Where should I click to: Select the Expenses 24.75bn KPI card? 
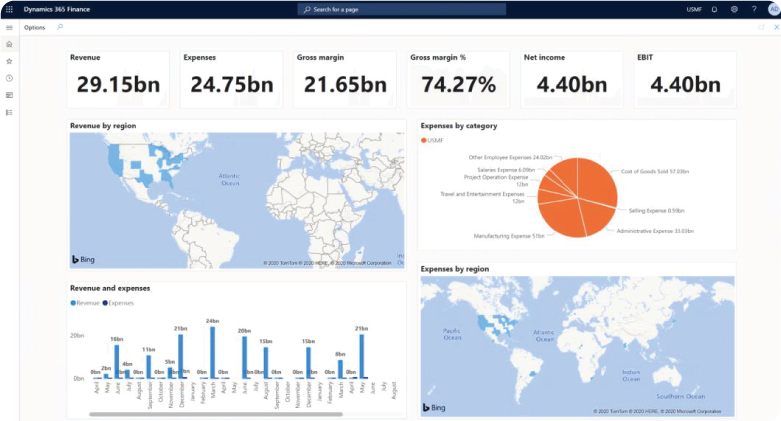[232, 80]
